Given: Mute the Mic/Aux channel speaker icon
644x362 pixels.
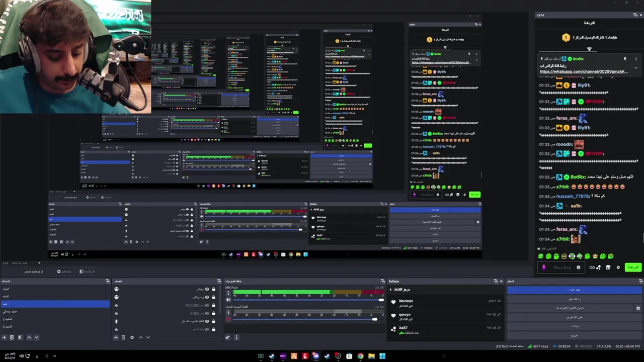Looking at the screenshot, I should click(x=228, y=300).
